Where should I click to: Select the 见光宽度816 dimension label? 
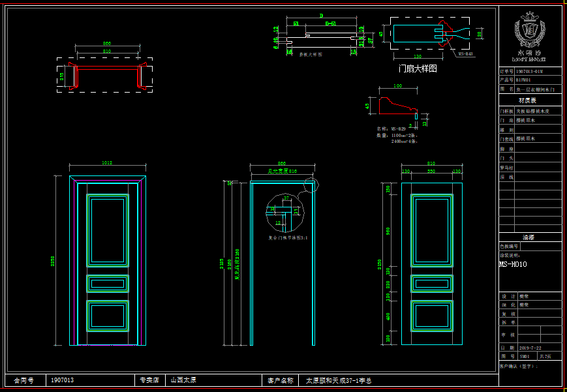283,171
